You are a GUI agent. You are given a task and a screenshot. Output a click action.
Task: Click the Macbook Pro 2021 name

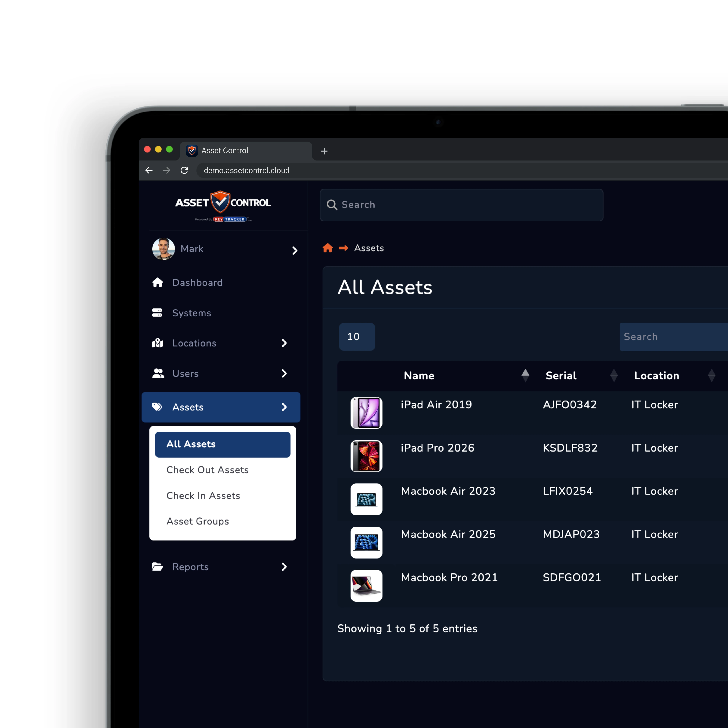point(449,577)
